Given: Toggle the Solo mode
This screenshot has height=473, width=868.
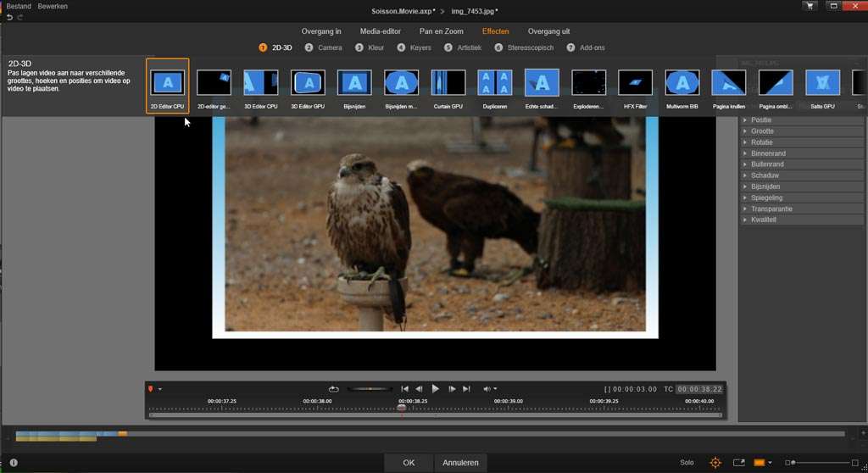Looking at the screenshot, I should point(687,463).
